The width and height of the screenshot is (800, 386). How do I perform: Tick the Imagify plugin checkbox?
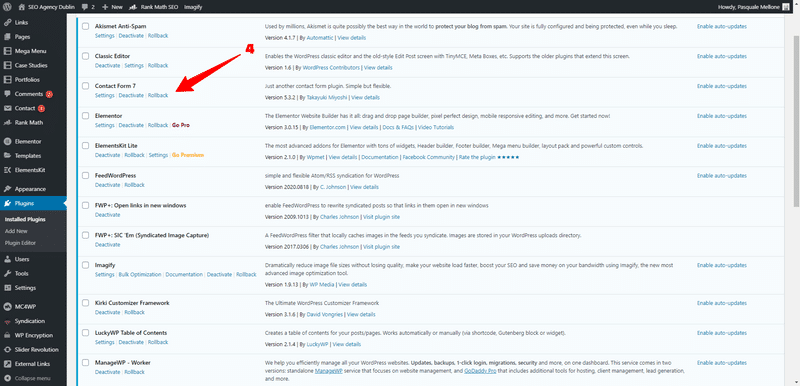(x=85, y=265)
